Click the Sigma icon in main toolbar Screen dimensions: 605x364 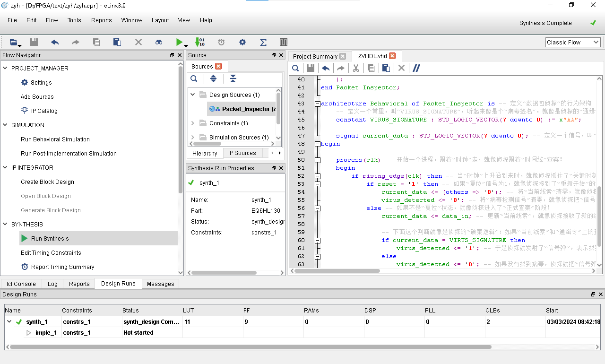click(263, 42)
